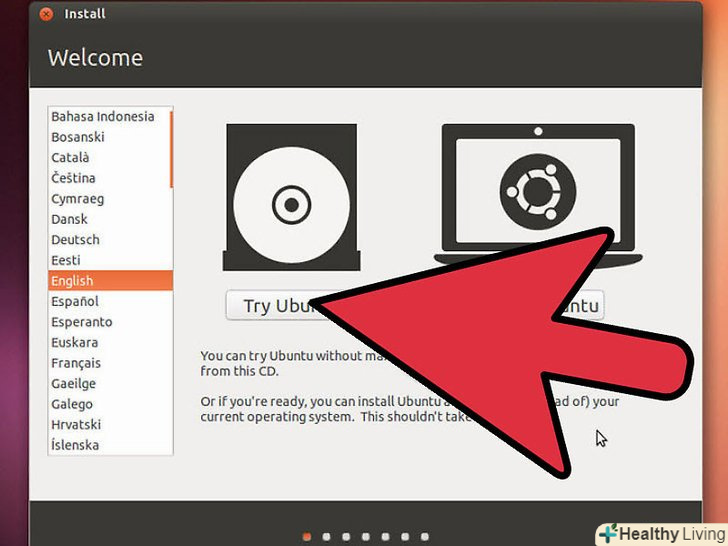Image resolution: width=728 pixels, height=546 pixels.
Task: Select Čeština in the language list
Action: (109, 178)
